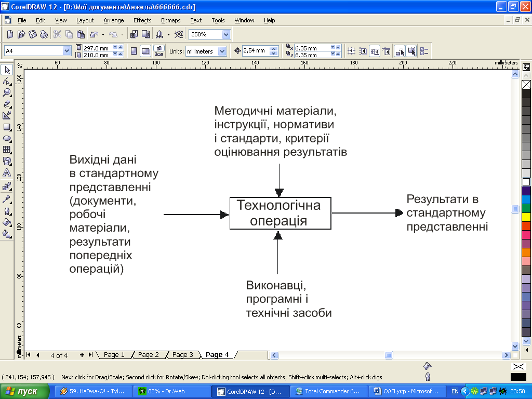This screenshot has width=532, height=399.
Task: Select the Freehand tool
Action: click(7, 104)
